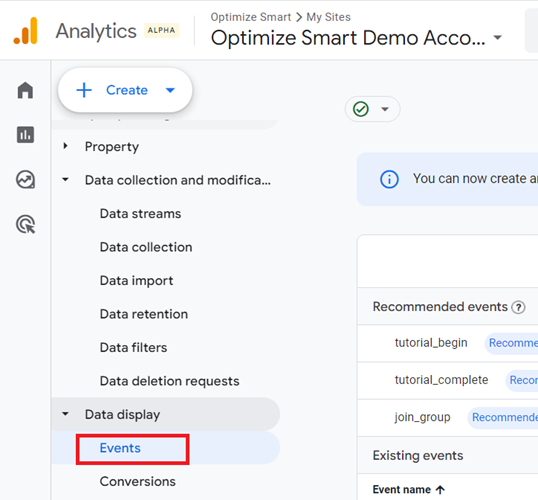Click the Google Analytics logo
538x500 pixels.
(x=25, y=31)
